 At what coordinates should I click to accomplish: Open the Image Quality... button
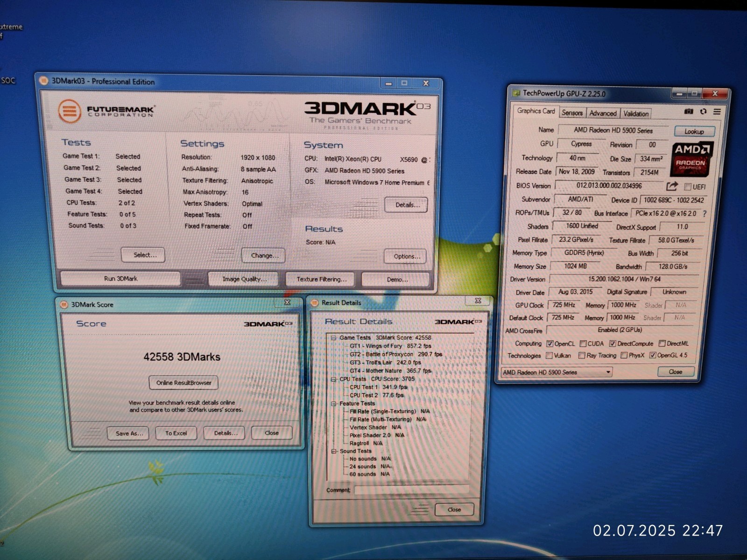(x=243, y=279)
